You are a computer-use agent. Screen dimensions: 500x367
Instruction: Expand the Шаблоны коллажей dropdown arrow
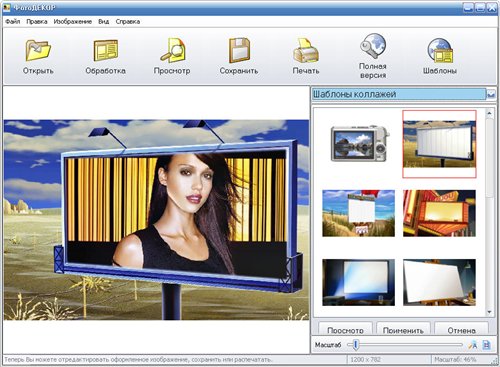pyautogui.click(x=491, y=94)
